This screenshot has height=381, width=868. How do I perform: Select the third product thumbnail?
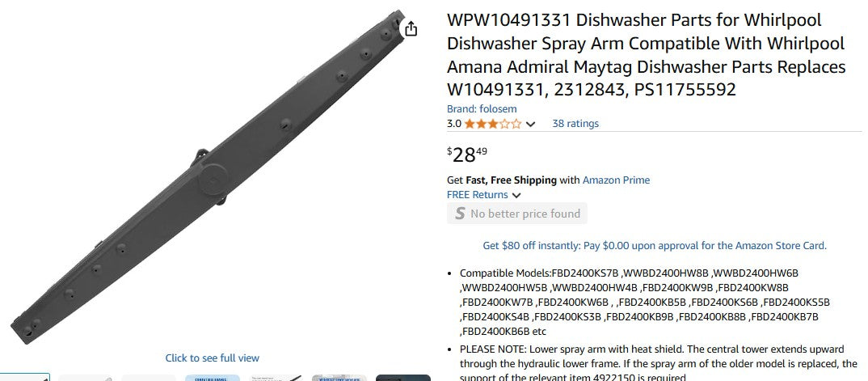pos(149,378)
